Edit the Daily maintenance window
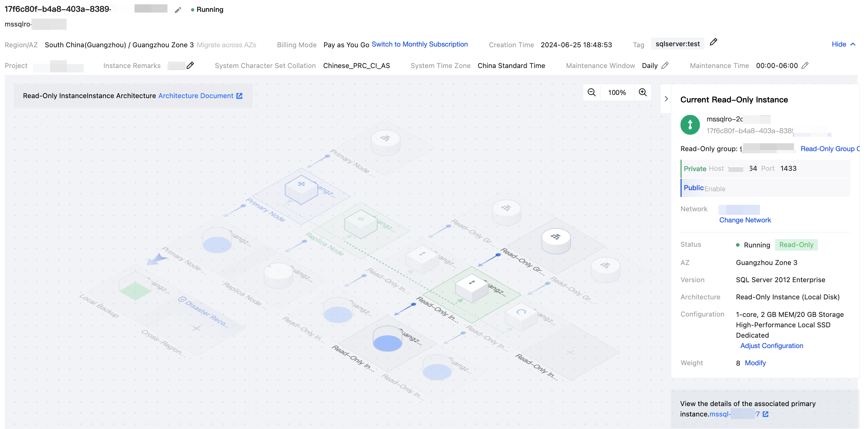The image size is (868, 429). pos(665,66)
